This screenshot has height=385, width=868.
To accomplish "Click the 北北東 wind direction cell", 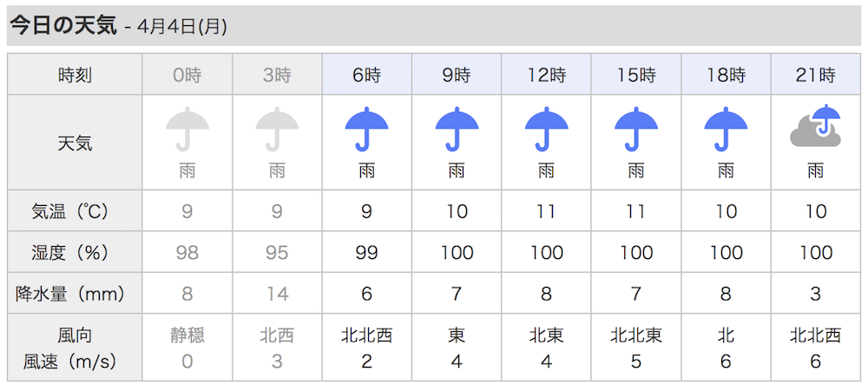I will pyautogui.click(x=636, y=335).
